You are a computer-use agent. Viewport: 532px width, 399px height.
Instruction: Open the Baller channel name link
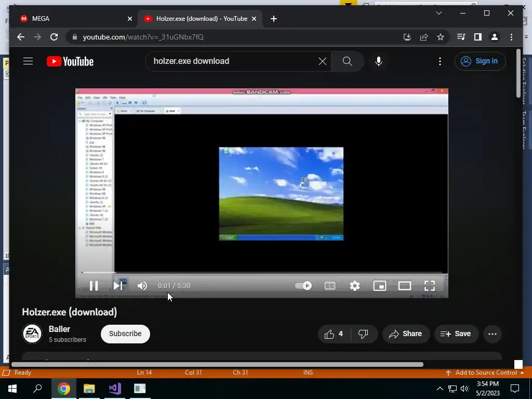[59, 329]
